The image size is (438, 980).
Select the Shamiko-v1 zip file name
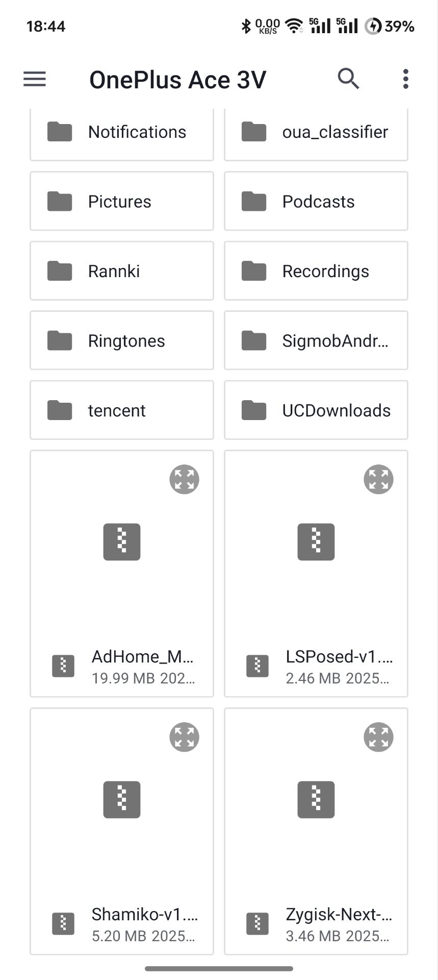tap(144, 914)
